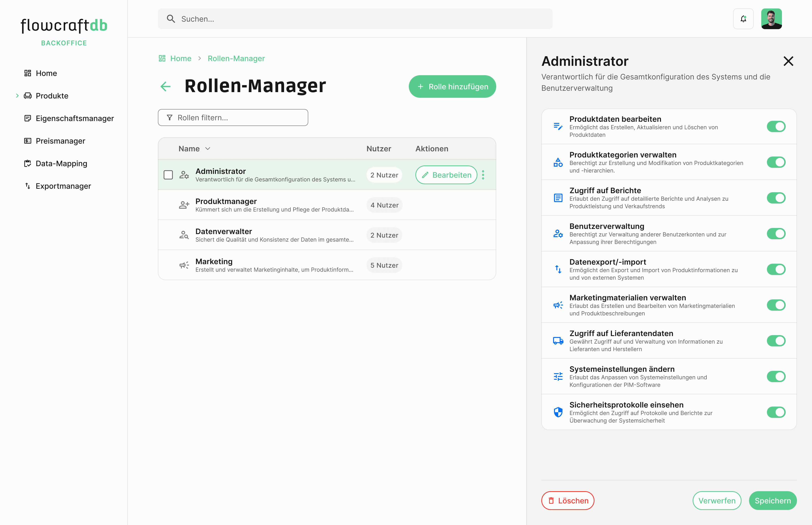
Task: Turn off Benutzerverwaltung permission switch
Action: tap(776, 234)
